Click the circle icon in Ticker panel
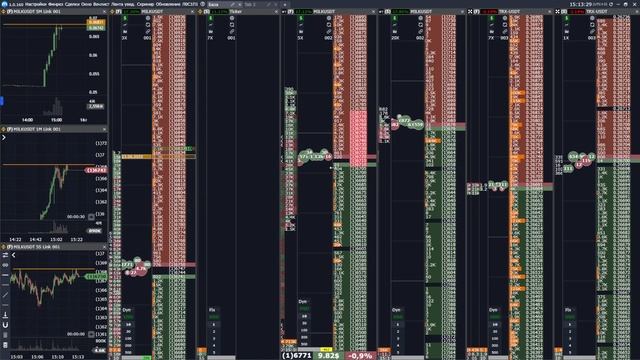This screenshot has width=640, height=360. [x=232, y=18]
